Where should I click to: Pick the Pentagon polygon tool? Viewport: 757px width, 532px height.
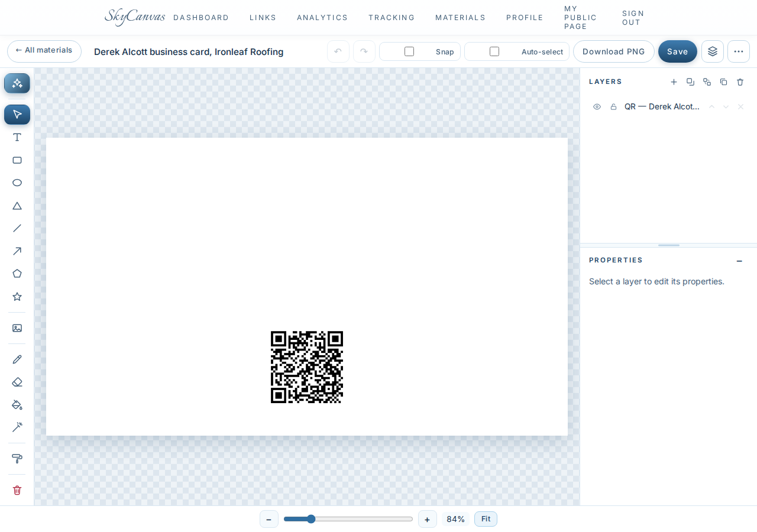[17, 274]
